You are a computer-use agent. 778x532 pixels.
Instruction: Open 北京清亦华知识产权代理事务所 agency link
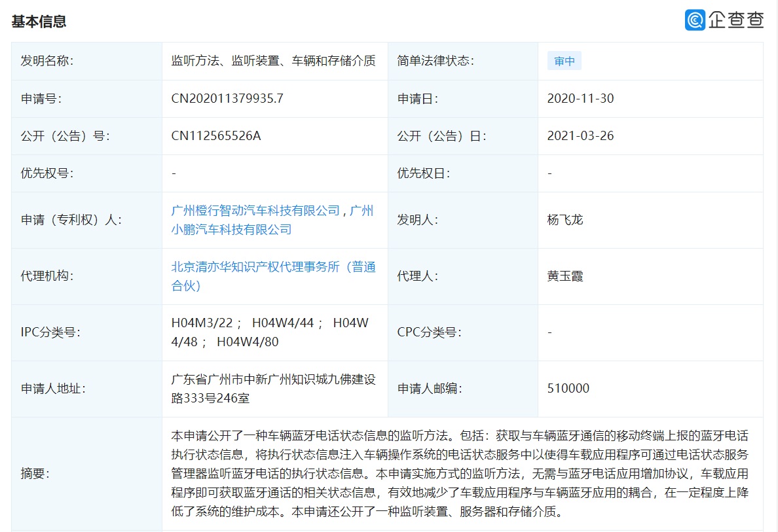click(272, 266)
